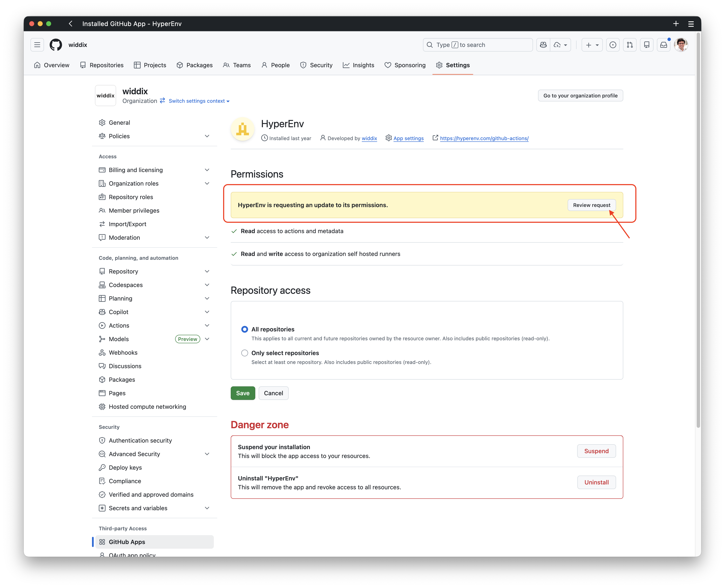The height and width of the screenshot is (588, 725).
Task: Open the GitHub Copilot icon in header
Action: click(543, 45)
